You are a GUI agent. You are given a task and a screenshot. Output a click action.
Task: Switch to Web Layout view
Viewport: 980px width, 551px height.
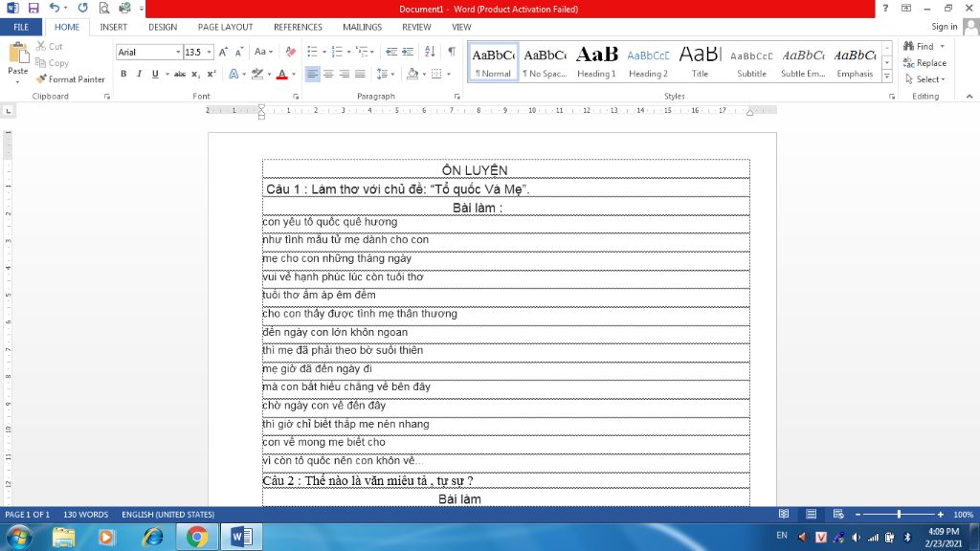coord(838,514)
